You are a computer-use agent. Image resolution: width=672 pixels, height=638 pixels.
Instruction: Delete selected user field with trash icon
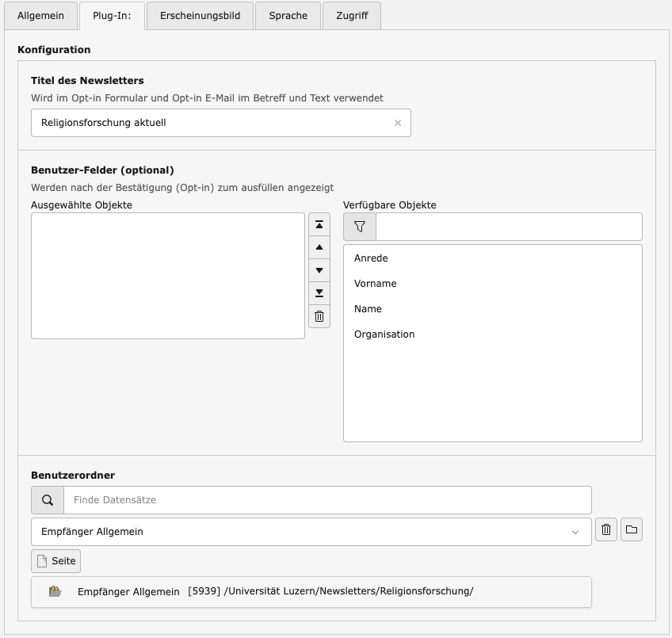319,316
